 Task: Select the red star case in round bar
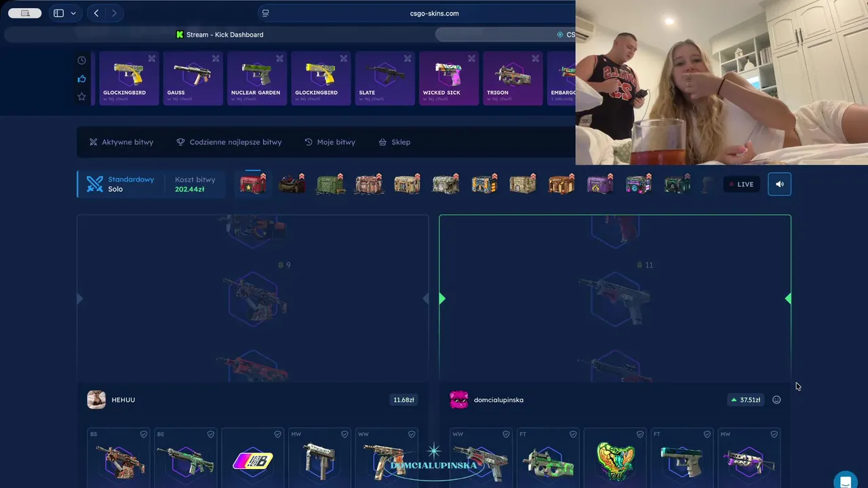[x=253, y=184]
